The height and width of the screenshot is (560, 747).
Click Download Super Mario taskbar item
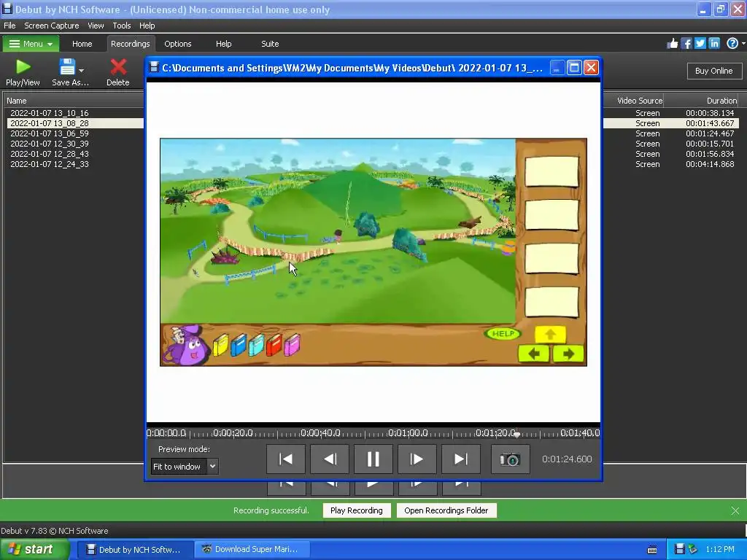tap(252, 550)
